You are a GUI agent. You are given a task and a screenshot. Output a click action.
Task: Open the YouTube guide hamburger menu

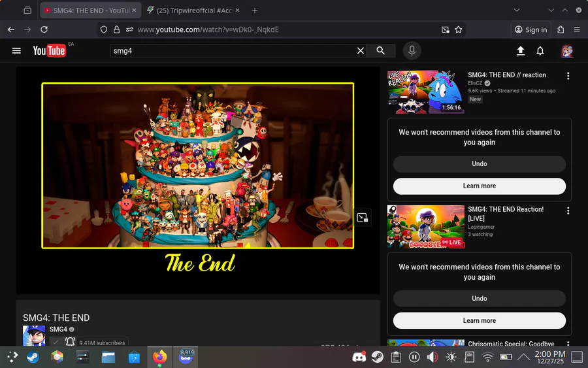click(x=16, y=50)
